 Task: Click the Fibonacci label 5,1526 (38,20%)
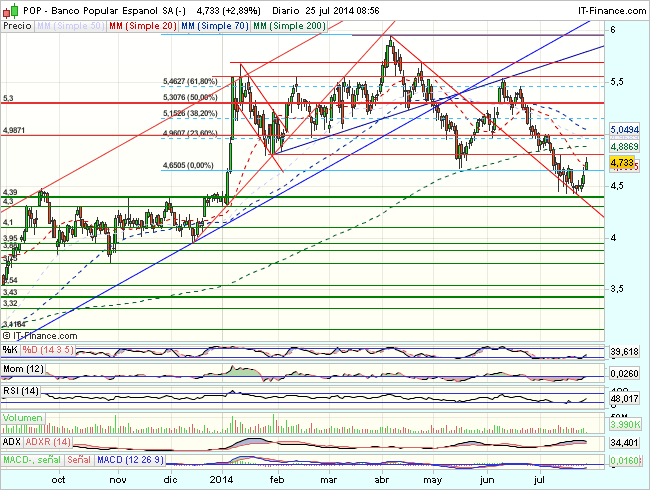click(190, 114)
